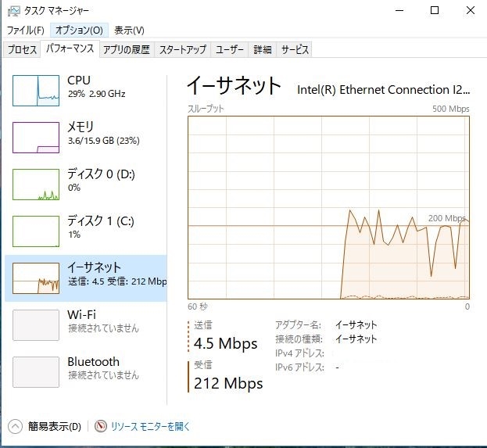Switch to the スタートアップ tab

[x=182, y=50]
